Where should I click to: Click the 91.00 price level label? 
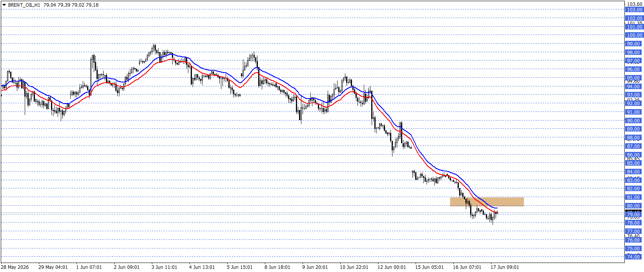coord(634,112)
